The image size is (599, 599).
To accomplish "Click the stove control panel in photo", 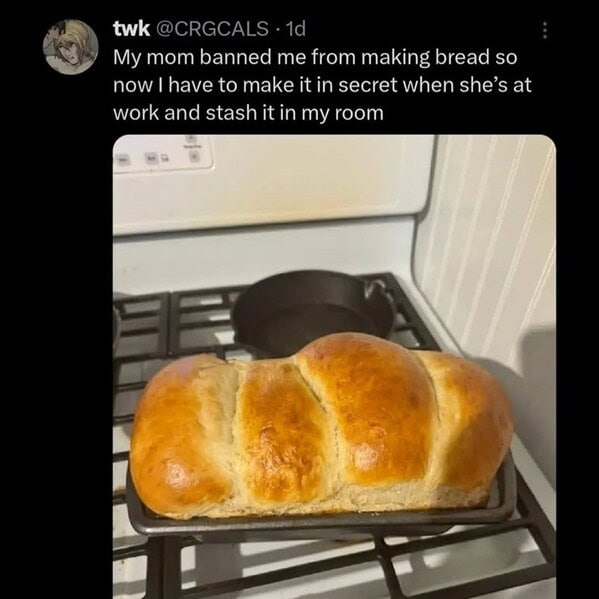I will [162, 154].
